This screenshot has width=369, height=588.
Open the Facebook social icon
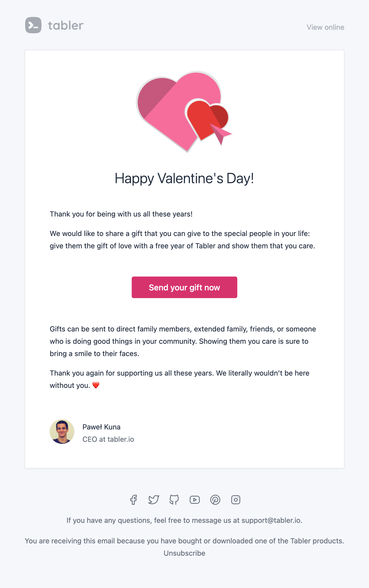(133, 500)
